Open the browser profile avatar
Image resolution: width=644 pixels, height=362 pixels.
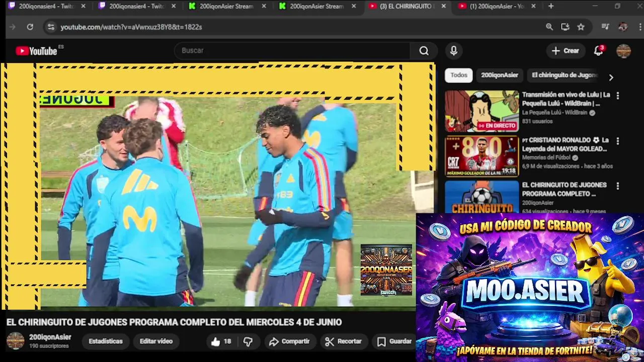[x=623, y=27]
